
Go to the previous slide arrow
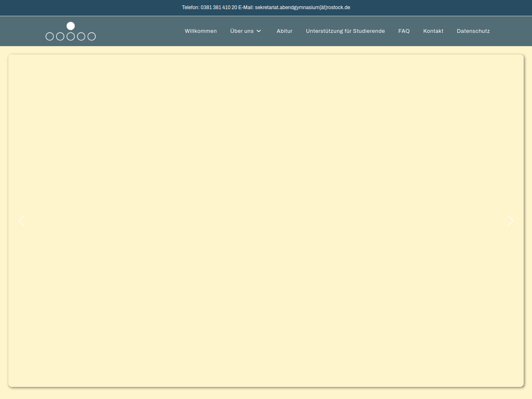[x=22, y=221]
